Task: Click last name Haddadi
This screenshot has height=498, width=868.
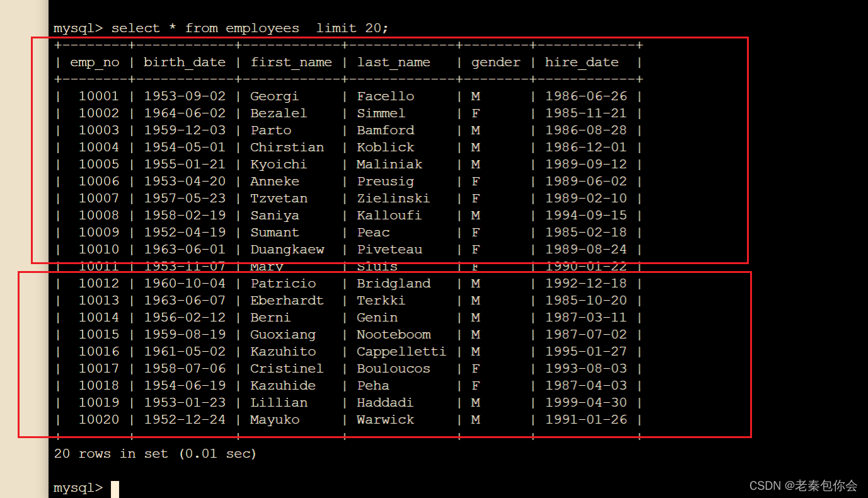Action: 385,403
